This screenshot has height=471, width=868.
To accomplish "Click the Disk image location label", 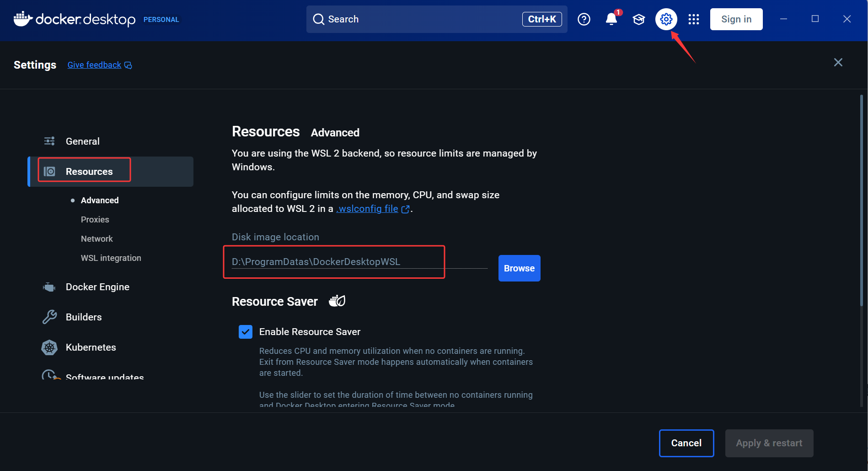I will [x=275, y=237].
